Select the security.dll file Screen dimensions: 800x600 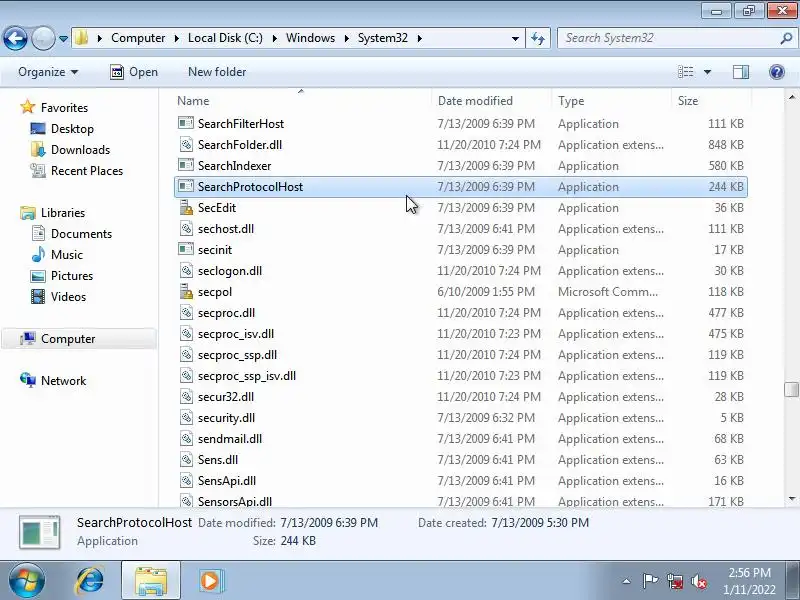(x=226, y=418)
